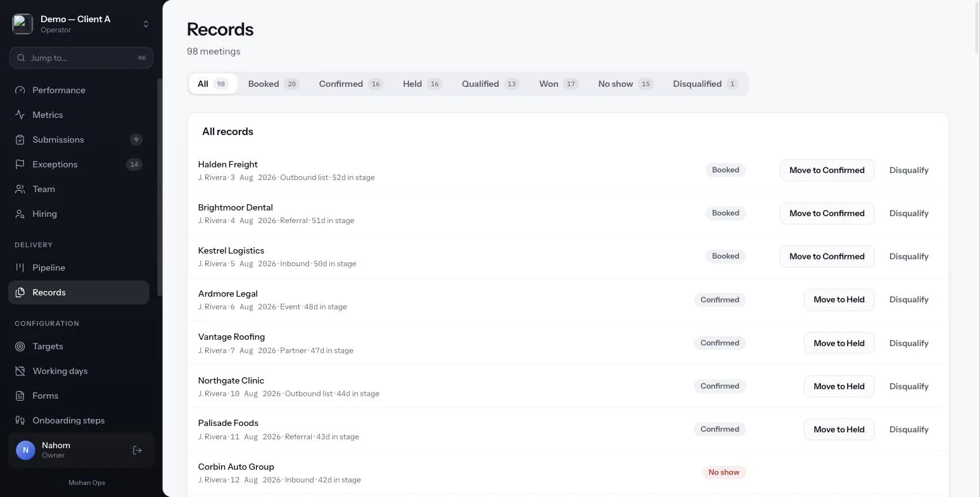Disqualify the Kestrel Logistics record
Screen dimensions: 980x497
908,256
